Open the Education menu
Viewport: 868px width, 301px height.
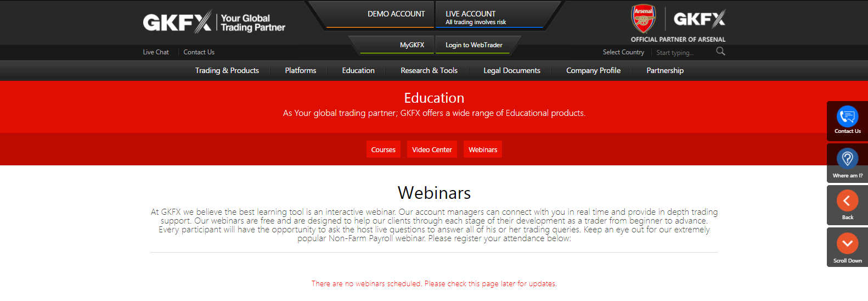358,70
